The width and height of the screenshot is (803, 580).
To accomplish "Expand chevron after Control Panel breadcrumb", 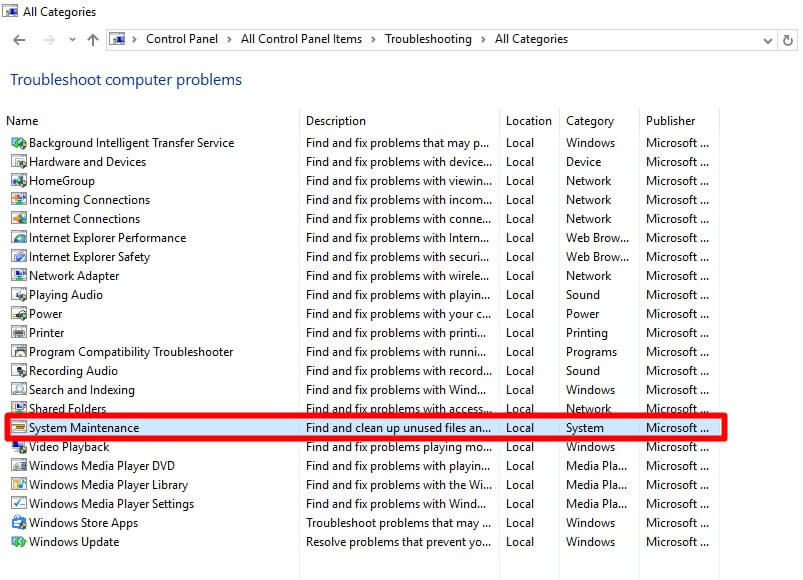I will coord(230,39).
